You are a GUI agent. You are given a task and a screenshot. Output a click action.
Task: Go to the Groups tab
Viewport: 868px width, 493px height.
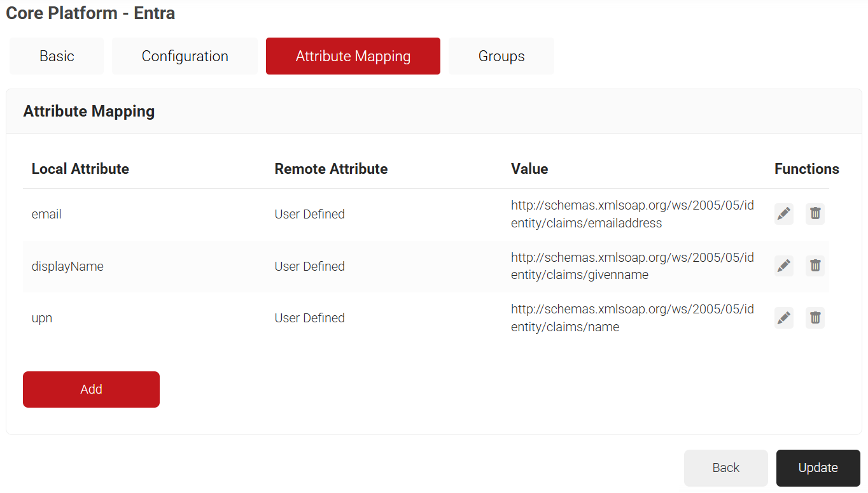point(501,56)
